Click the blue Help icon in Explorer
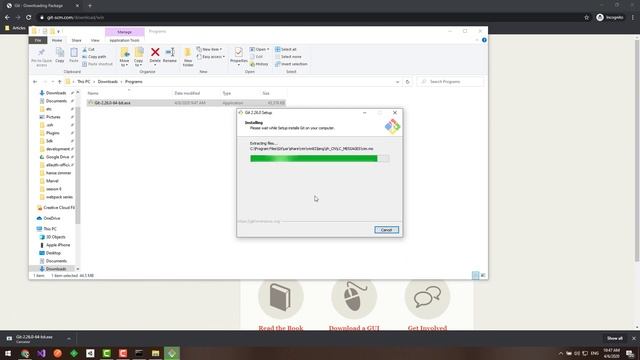Image resolution: width=640 pixels, height=360 pixels. point(484,40)
